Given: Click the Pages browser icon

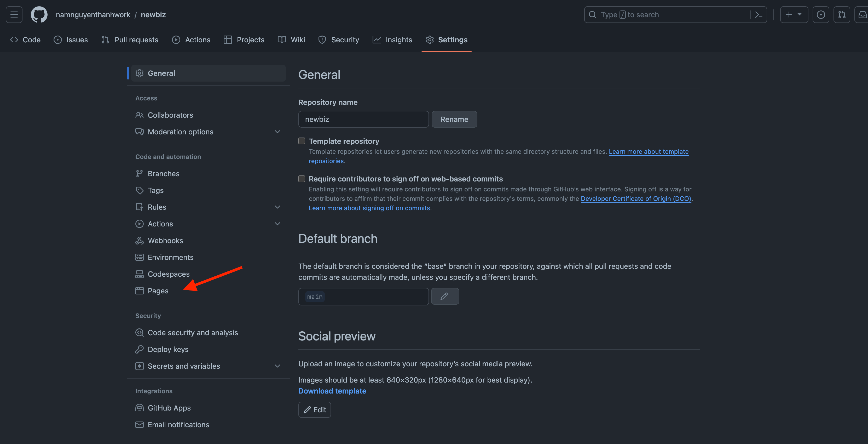Looking at the screenshot, I should 139,291.
